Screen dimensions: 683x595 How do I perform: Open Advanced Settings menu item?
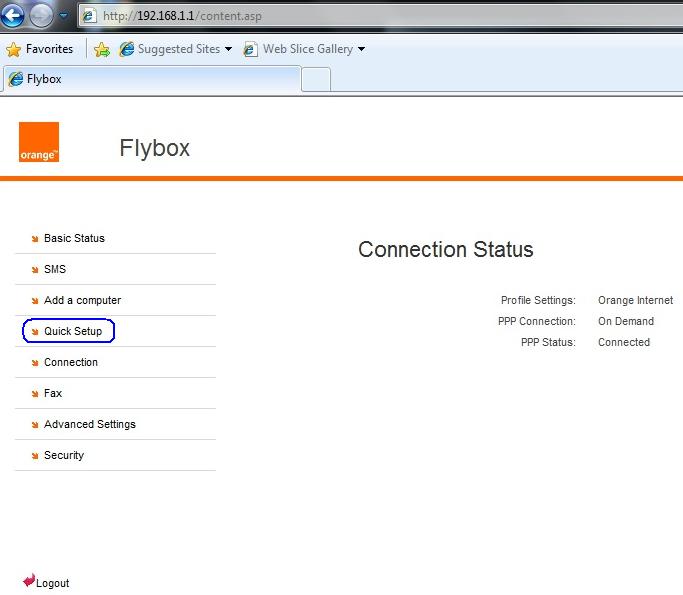(x=90, y=424)
